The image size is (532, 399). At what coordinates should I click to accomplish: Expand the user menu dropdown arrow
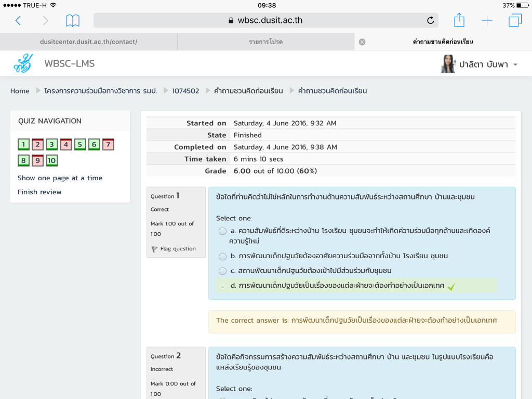click(x=515, y=65)
